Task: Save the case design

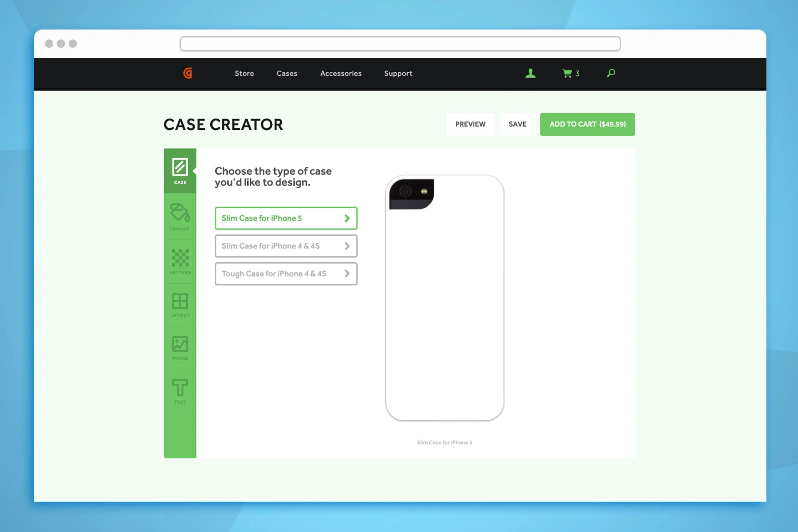Action: coord(517,124)
